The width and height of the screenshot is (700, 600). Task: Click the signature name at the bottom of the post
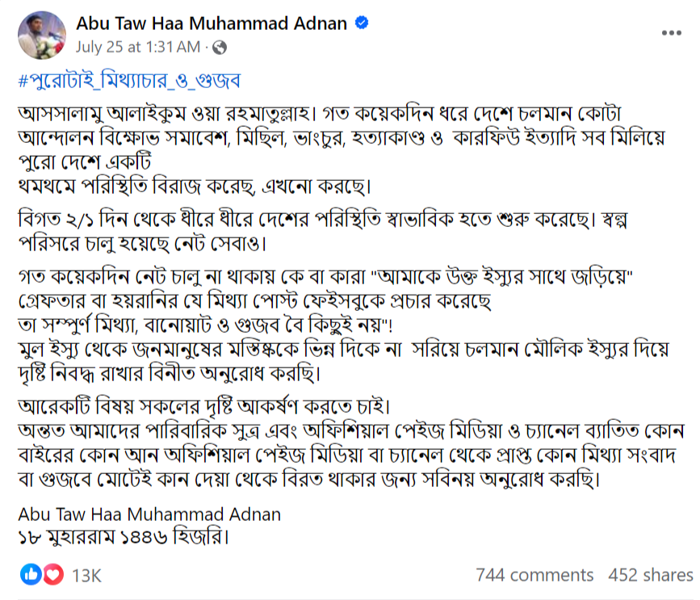[x=149, y=514]
